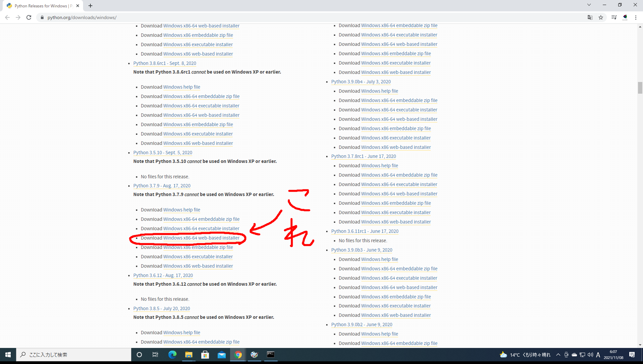Image resolution: width=643 pixels, height=364 pixels.
Task: Click the page vertical scrollbar thumb
Action: point(640,88)
